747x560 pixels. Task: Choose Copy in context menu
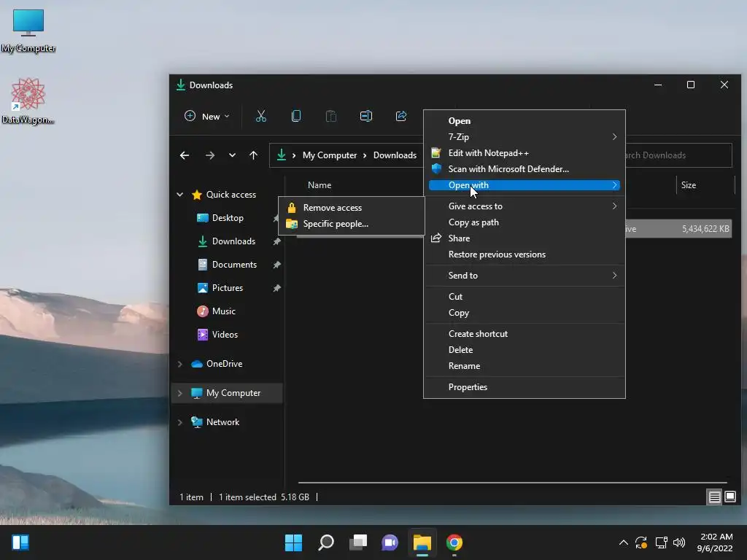click(524, 313)
